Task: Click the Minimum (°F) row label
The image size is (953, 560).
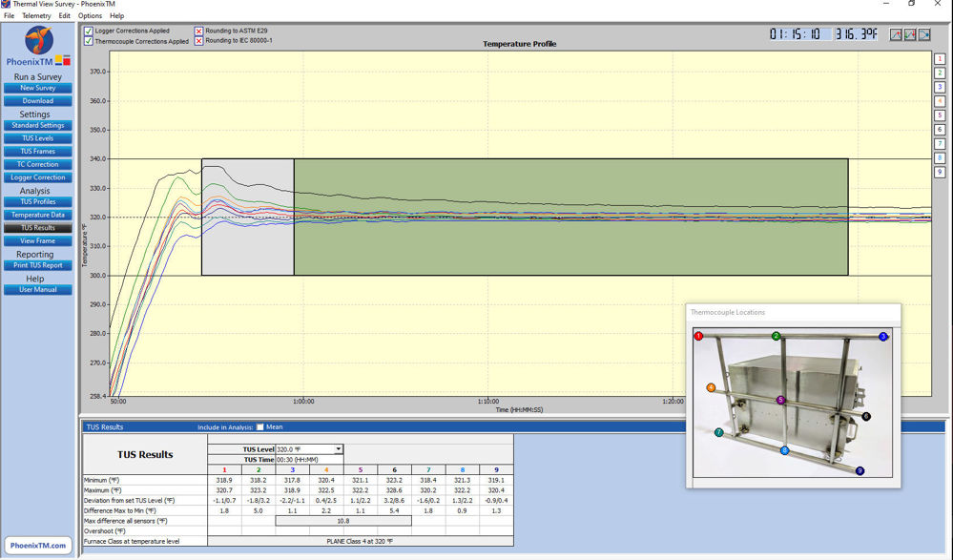Action: click(103, 481)
